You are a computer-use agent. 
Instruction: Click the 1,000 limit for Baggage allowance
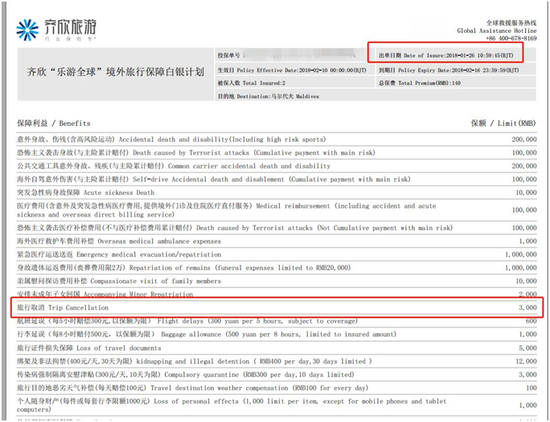528,334
